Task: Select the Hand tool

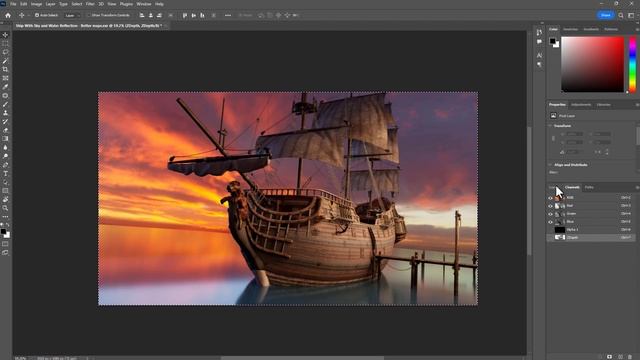Action: click(5, 200)
